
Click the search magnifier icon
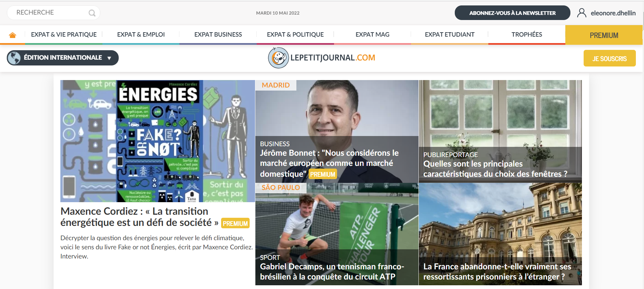pos(92,13)
